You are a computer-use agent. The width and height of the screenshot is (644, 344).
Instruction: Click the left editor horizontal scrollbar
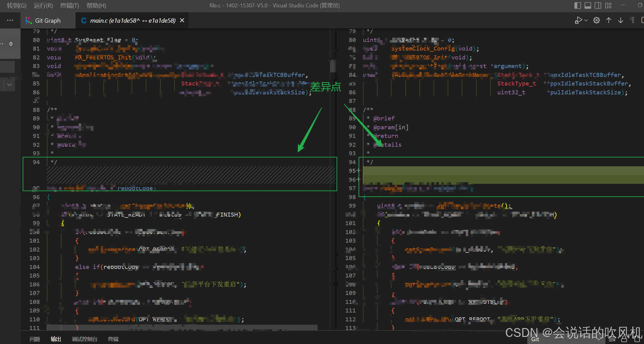182,327
